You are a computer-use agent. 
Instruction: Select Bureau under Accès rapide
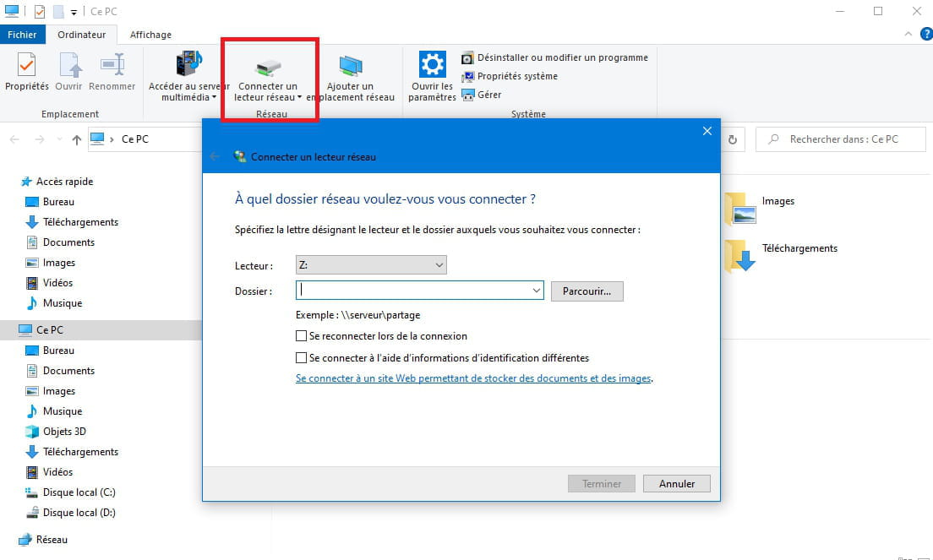click(x=50, y=202)
